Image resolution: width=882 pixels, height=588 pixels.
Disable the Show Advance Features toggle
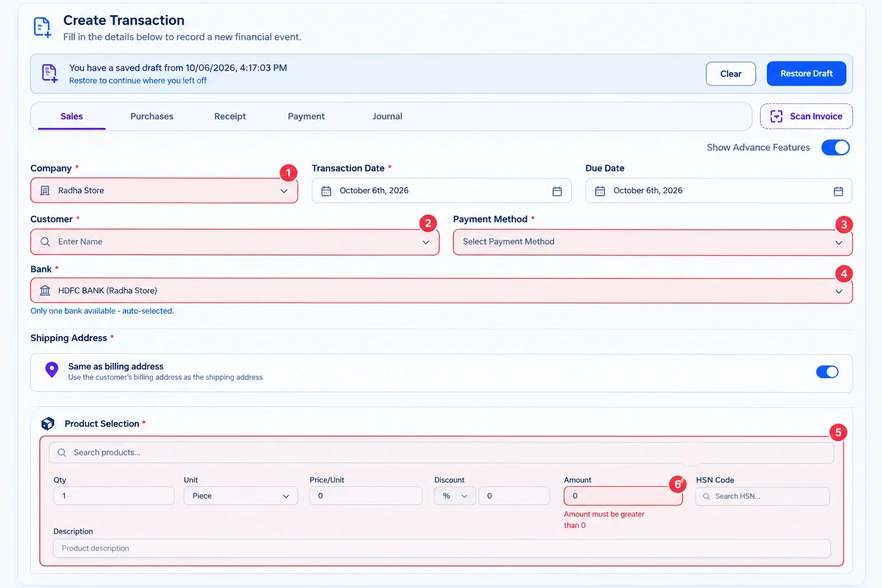(x=835, y=148)
